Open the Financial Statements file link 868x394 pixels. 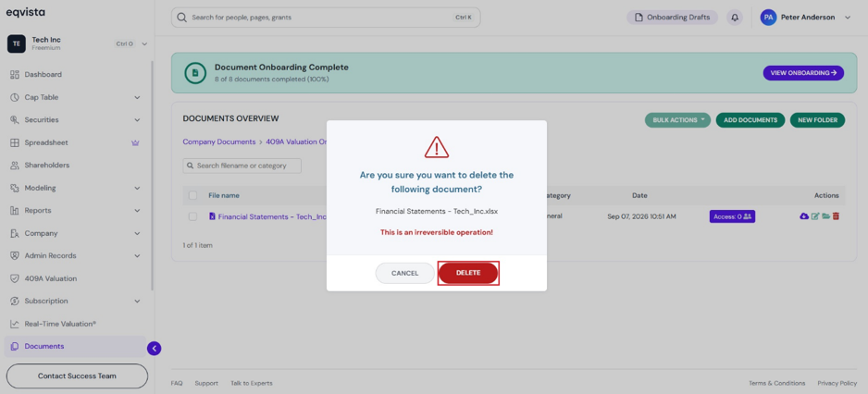(272, 217)
